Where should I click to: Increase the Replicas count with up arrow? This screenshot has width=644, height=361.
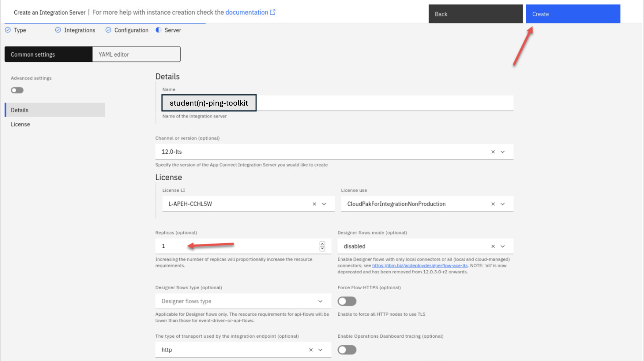[322, 244]
